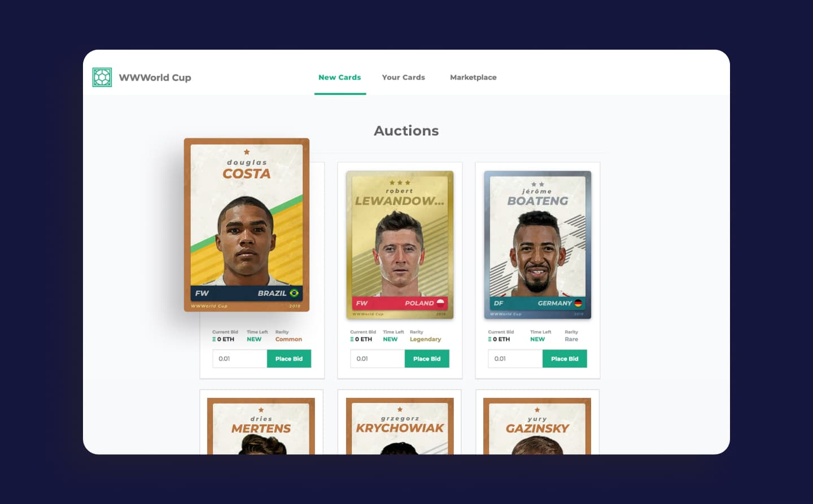Click the Ethereum symbol under Costa's current bid
Viewport: 813px width, 504px height.
214,339
